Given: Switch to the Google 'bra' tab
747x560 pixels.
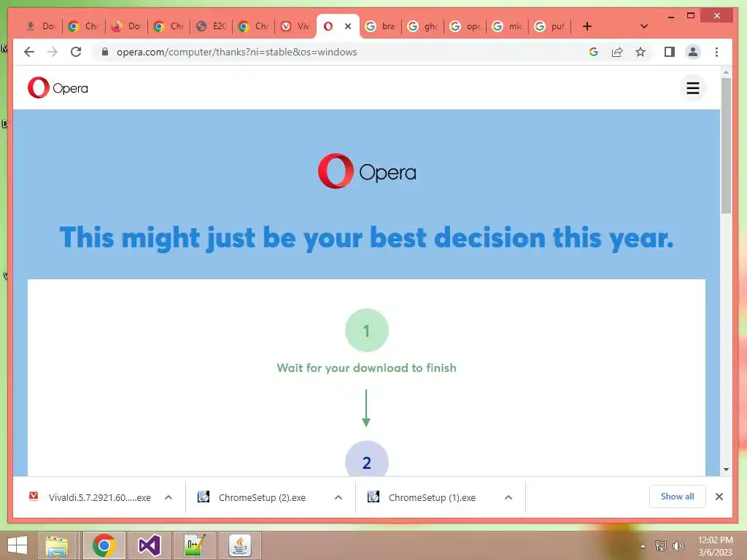Looking at the screenshot, I should point(380,26).
